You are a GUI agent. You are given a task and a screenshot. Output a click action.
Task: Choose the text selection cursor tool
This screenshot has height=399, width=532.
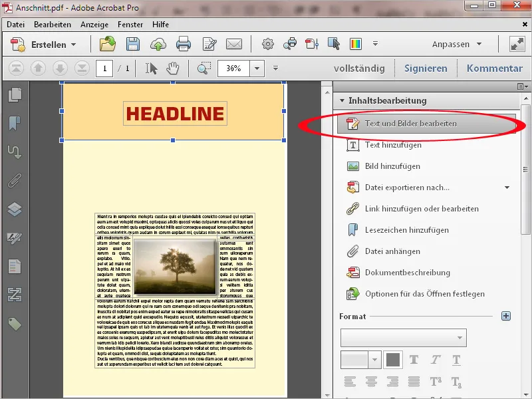pos(151,68)
